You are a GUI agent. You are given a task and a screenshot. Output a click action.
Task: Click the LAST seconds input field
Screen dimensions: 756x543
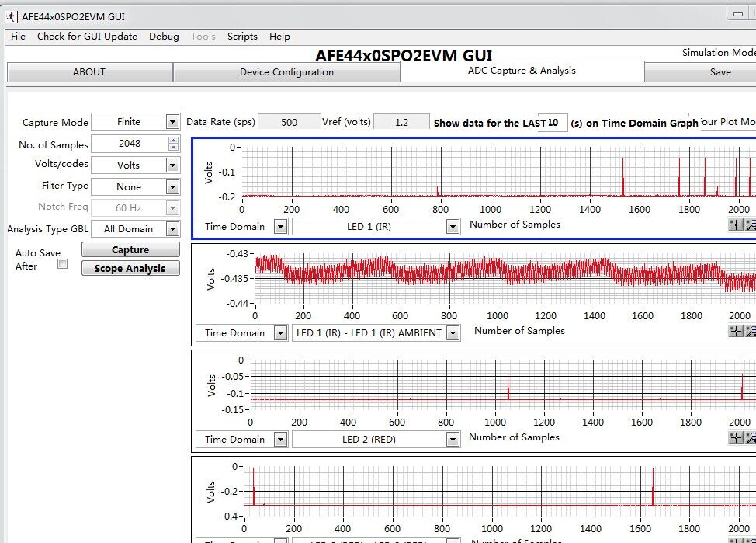[x=553, y=123]
